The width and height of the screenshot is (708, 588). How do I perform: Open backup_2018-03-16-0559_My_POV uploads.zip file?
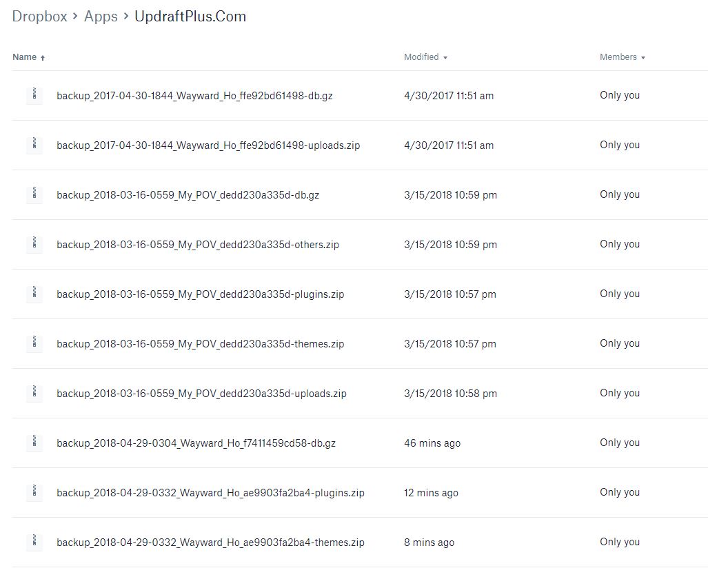tap(201, 394)
